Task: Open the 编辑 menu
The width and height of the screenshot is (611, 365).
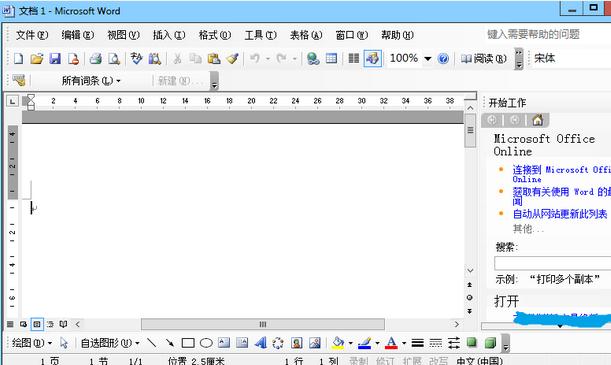Action: click(78, 35)
